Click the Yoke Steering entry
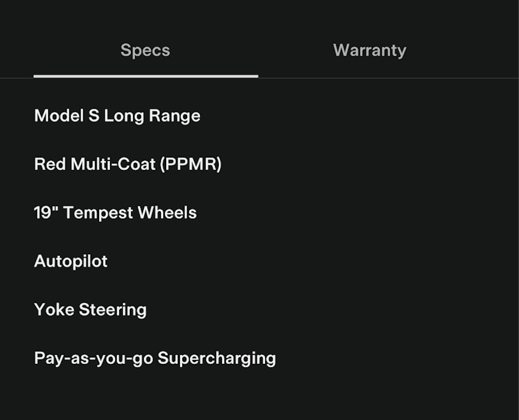 [x=90, y=310]
